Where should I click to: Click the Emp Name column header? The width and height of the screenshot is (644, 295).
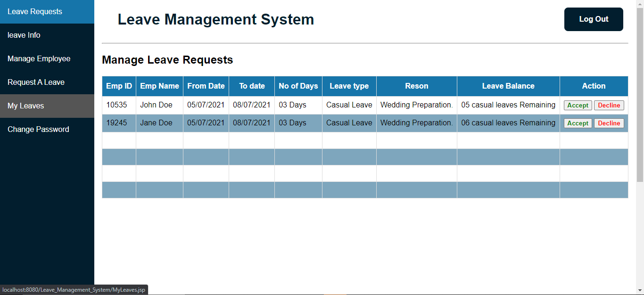click(159, 86)
